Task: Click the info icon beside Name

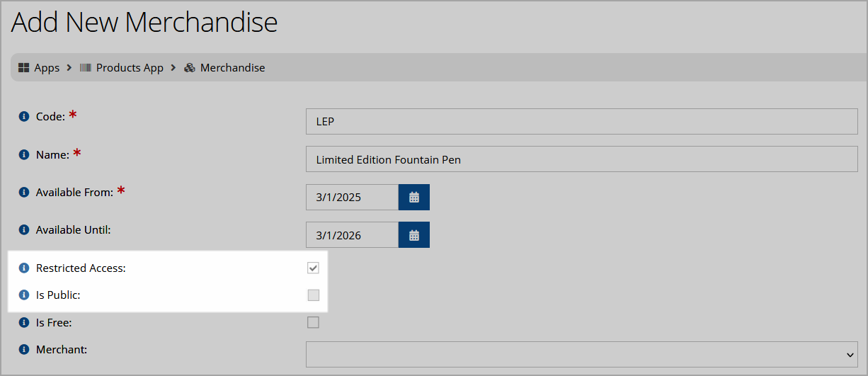Action: [x=24, y=154]
